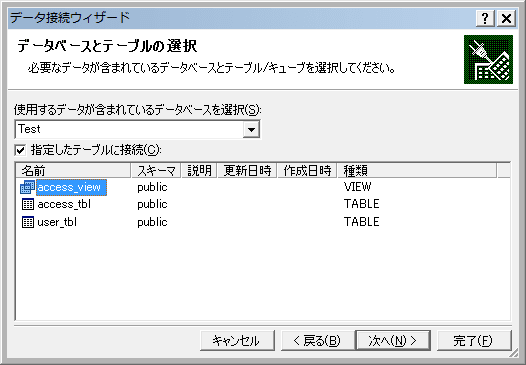The image size is (526, 365).
Task: Click the VIEW type cell
Action: 358,187
